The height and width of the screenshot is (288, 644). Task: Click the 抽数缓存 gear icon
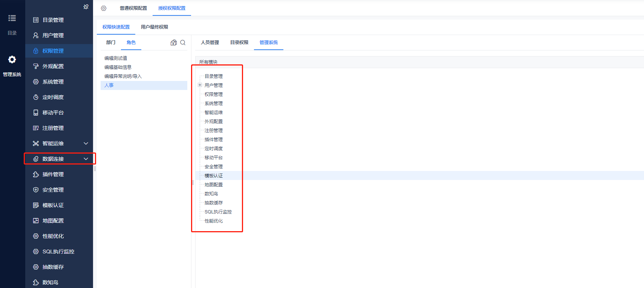coord(36,267)
